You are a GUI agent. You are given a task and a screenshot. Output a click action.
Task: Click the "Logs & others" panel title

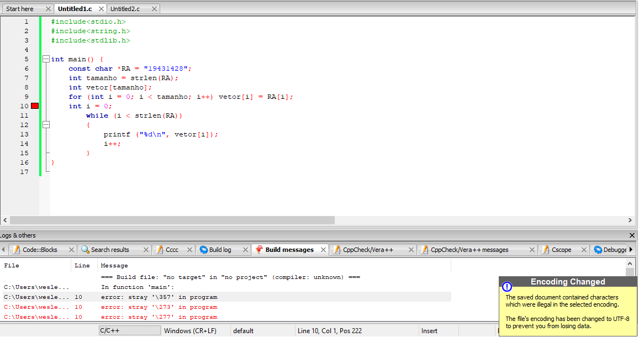pos(18,235)
